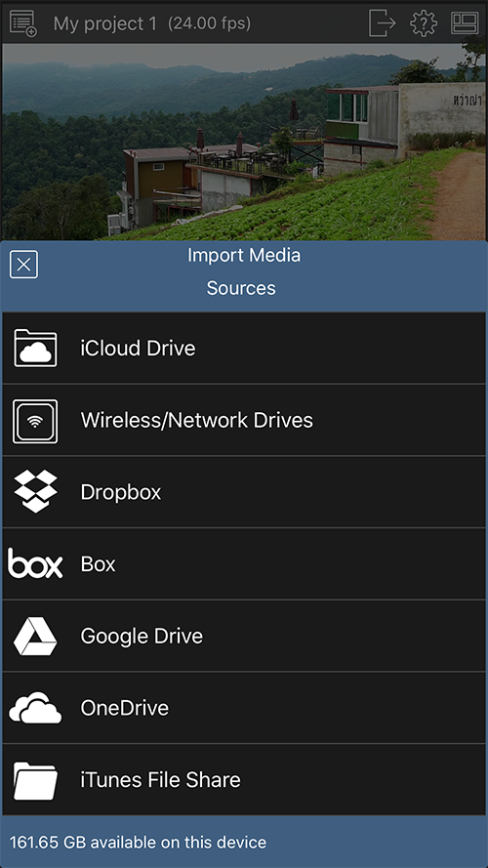Tap the Box logo icon
Image resolution: width=488 pixels, height=868 pixels.
pyautogui.click(x=35, y=564)
